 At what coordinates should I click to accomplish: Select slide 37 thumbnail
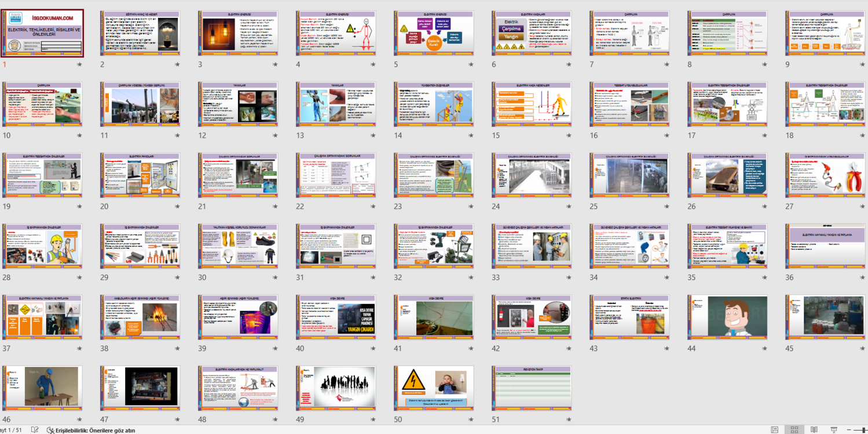tap(43, 318)
